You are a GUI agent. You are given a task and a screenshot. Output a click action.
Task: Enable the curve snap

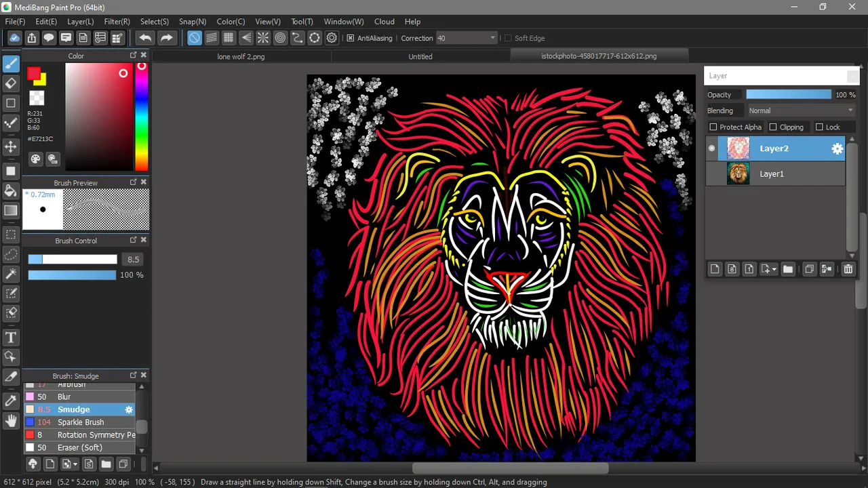coord(297,38)
